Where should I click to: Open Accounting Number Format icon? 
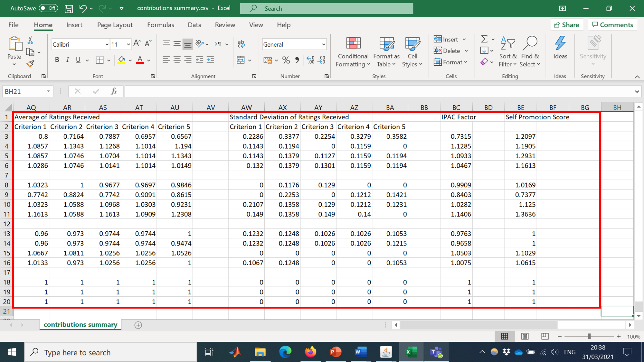pyautogui.click(x=268, y=60)
